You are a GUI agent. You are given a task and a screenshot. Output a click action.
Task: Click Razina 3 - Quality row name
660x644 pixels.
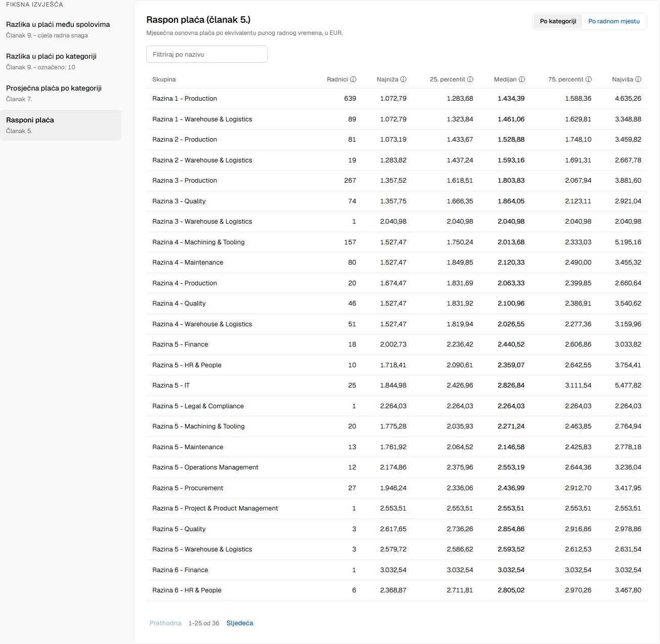(179, 201)
